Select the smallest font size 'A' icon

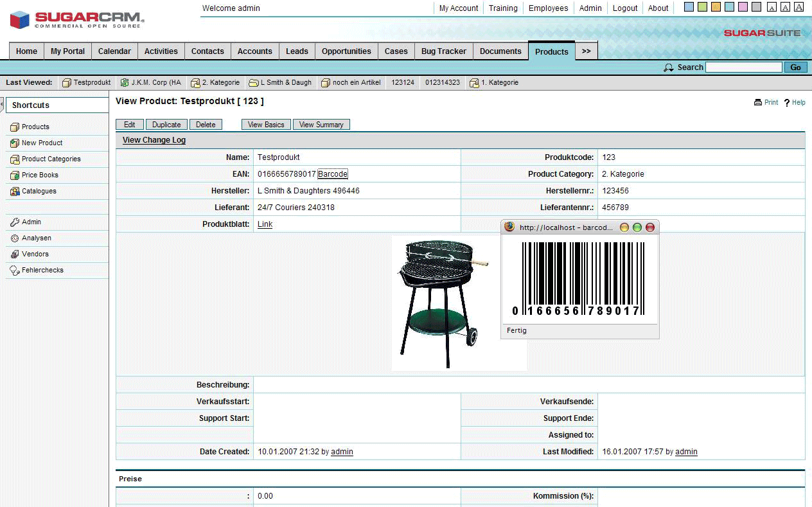[772, 8]
